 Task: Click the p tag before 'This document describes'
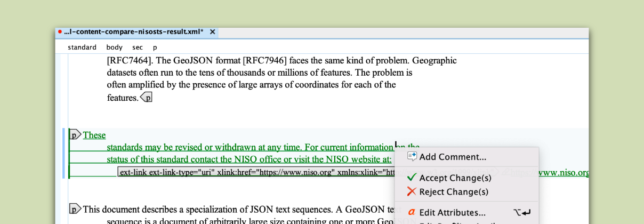pyautogui.click(x=76, y=209)
